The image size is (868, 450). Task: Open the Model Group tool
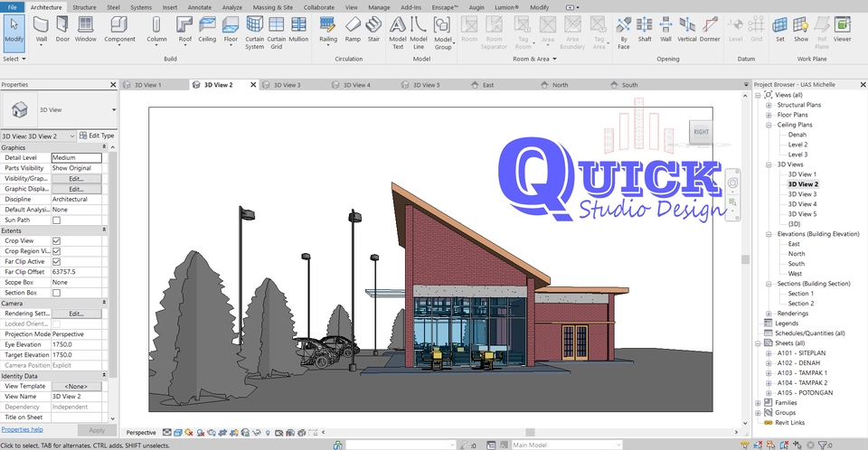(443, 33)
